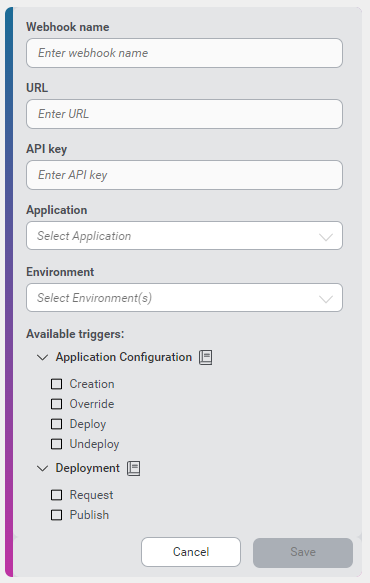The height and width of the screenshot is (583, 370).
Task: Click the Environment label
Action: click(x=60, y=272)
